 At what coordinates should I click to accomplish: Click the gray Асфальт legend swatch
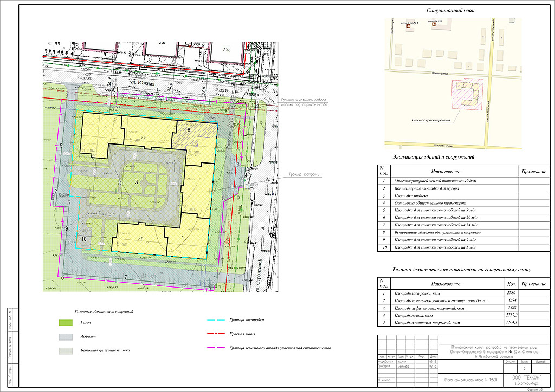(x=66, y=336)
